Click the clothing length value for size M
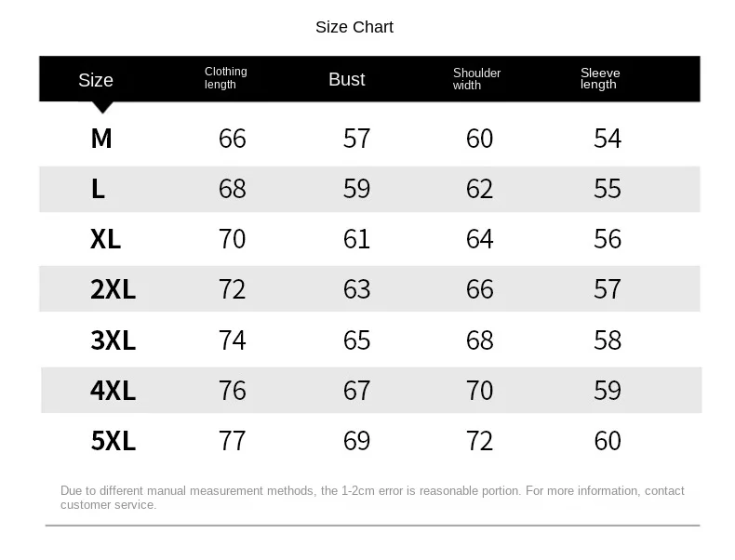The height and width of the screenshot is (560, 735). [x=233, y=139]
